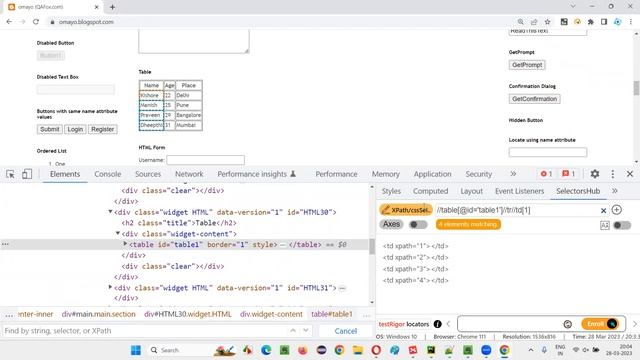Open the Chrome three-dot menu
Image resolution: width=640 pixels, height=360 pixels.
[631, 22]
